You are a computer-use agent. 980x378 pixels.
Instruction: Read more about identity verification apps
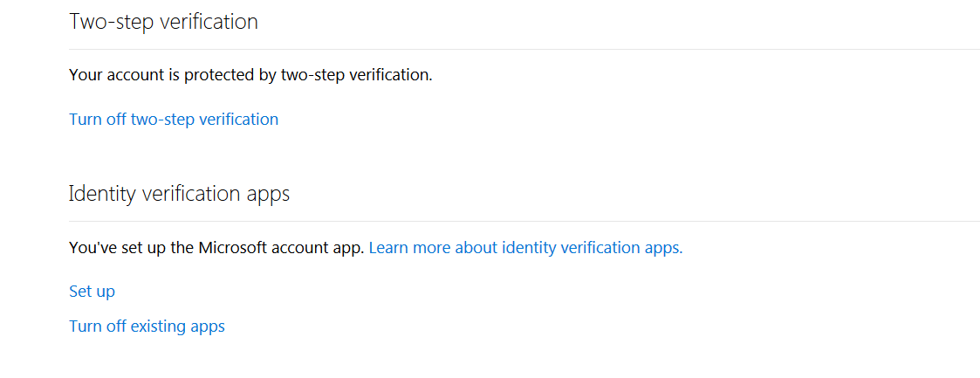pyautogui.click(x=525, y=248)
